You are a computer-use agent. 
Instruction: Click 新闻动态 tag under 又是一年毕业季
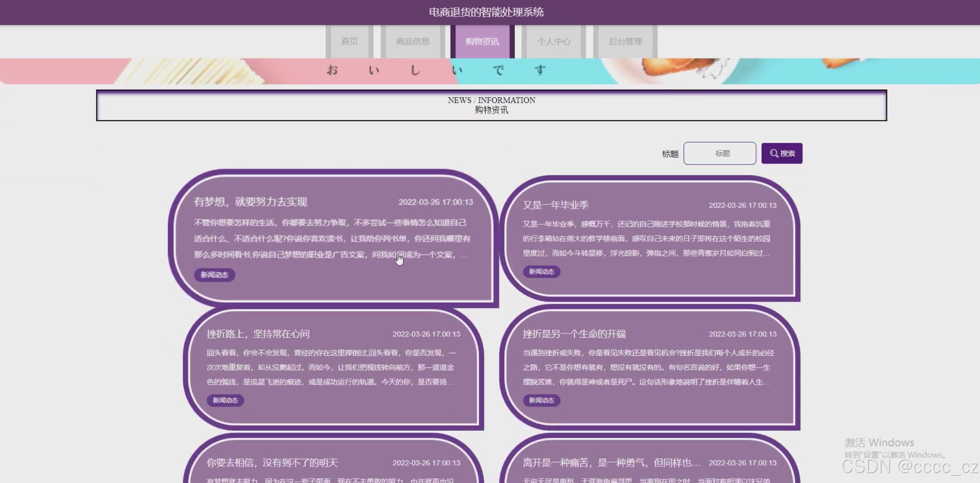point(541,272)
